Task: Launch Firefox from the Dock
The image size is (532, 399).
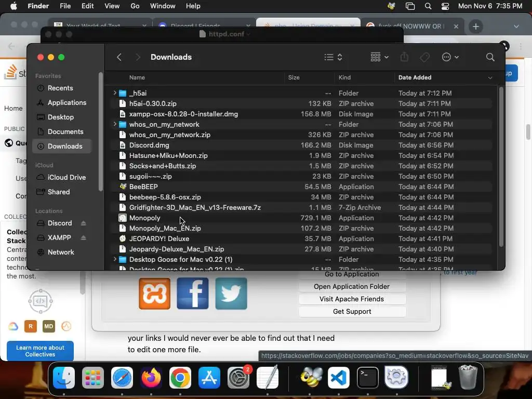Action: point(151,378)
